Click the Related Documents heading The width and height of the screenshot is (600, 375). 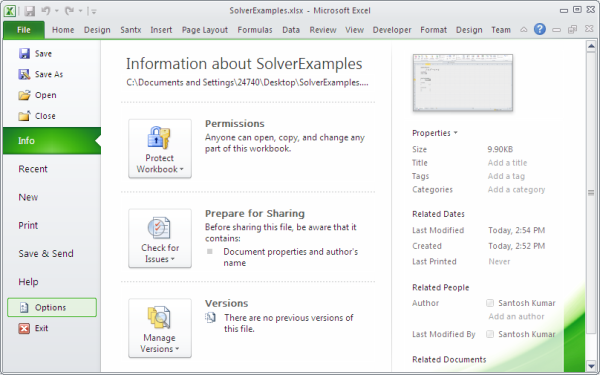(x=449, y=360)
